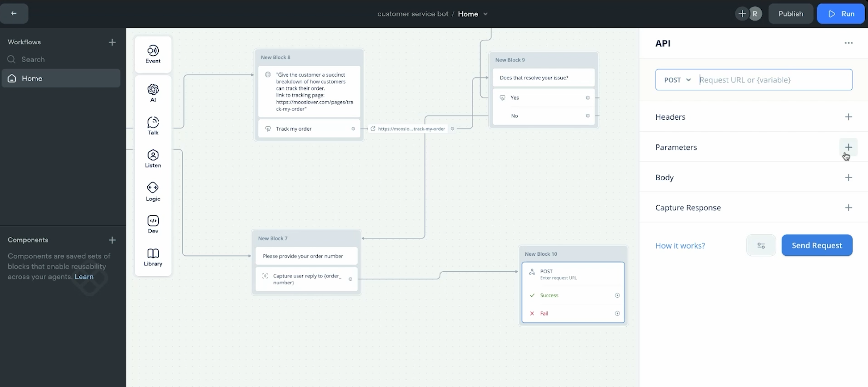Image resolution: width=868 pixels, height=387 pixels.
Task: Click the back arrow button
Action: point(14,13)
